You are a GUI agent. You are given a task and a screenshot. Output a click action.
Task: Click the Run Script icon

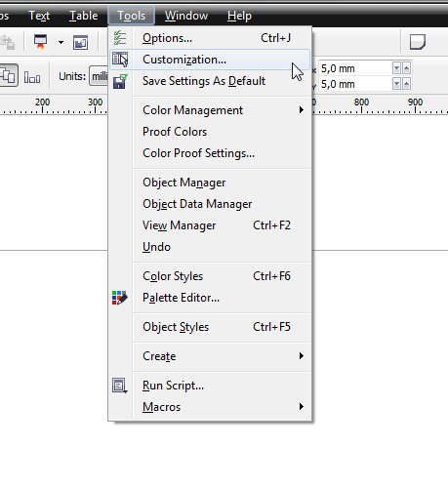(x=120, y=386)
